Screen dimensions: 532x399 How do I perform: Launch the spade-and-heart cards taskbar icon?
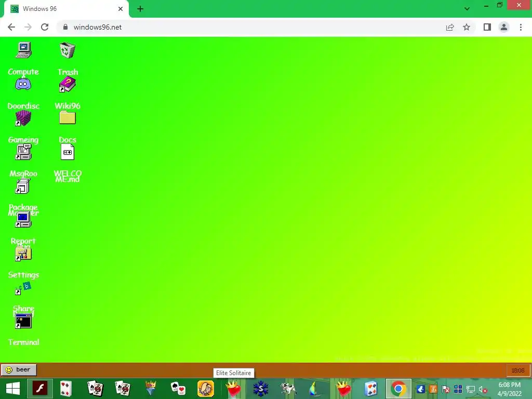pyautogui.click(x=178, y=389)
